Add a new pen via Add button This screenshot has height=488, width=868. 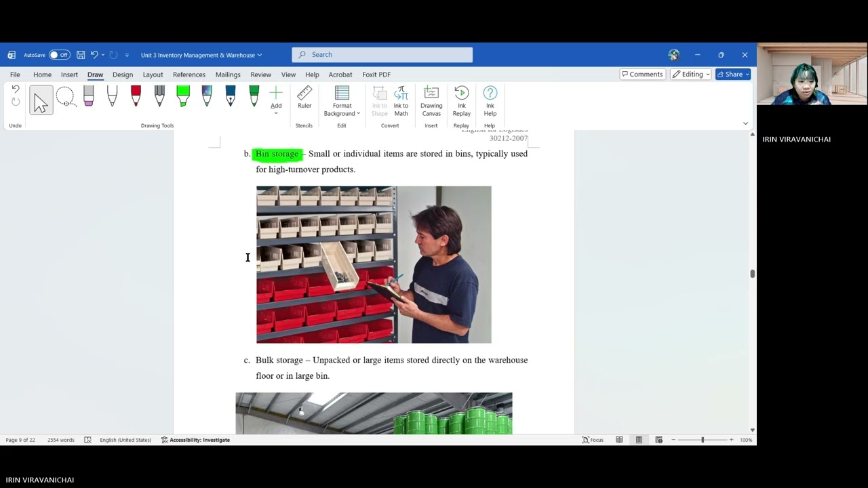276,100
